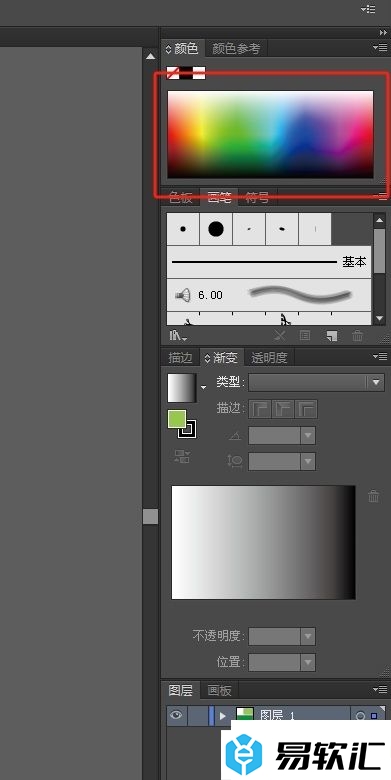
Task: Open options of selected object in Brushes panel
Action: (x=305, y=336)
